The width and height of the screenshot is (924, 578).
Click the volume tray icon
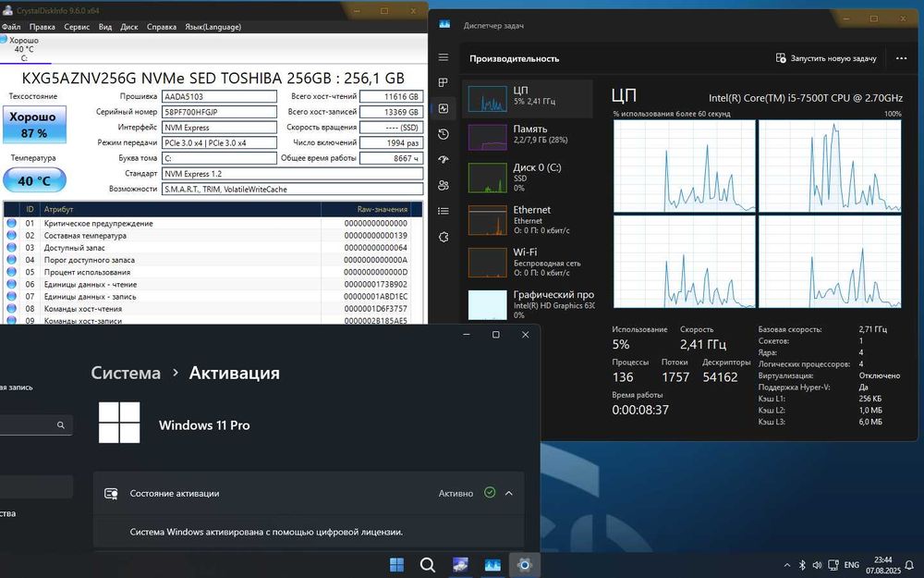[817, 565]
